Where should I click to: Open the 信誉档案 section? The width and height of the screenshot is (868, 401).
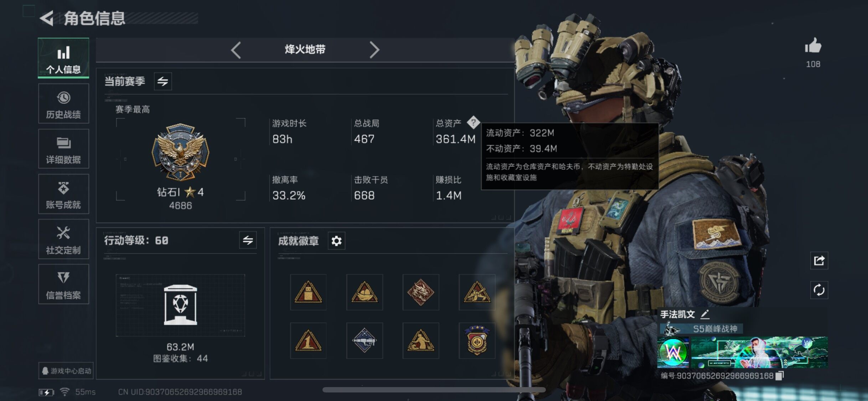tap(63, 284)
